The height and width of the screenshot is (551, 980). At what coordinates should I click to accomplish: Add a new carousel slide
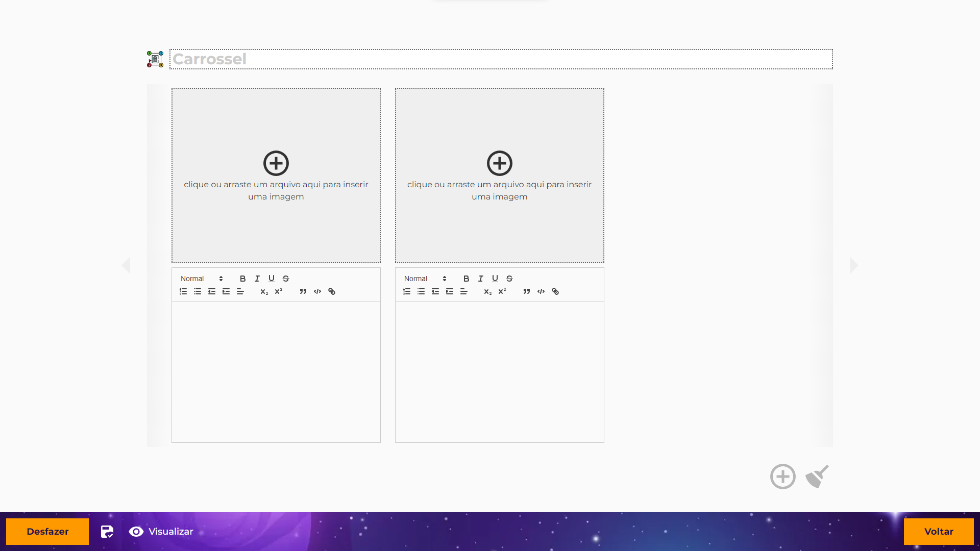coord(782,477)
